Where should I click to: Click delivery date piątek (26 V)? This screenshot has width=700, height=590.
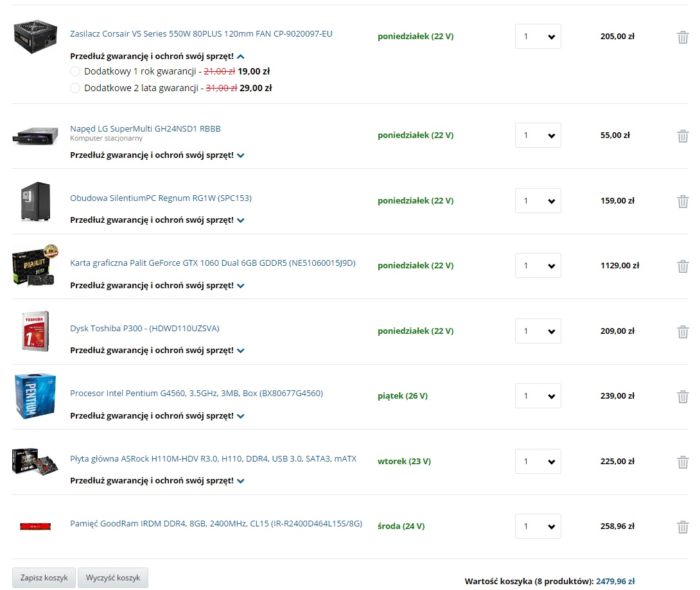click(x=403, y=396)
